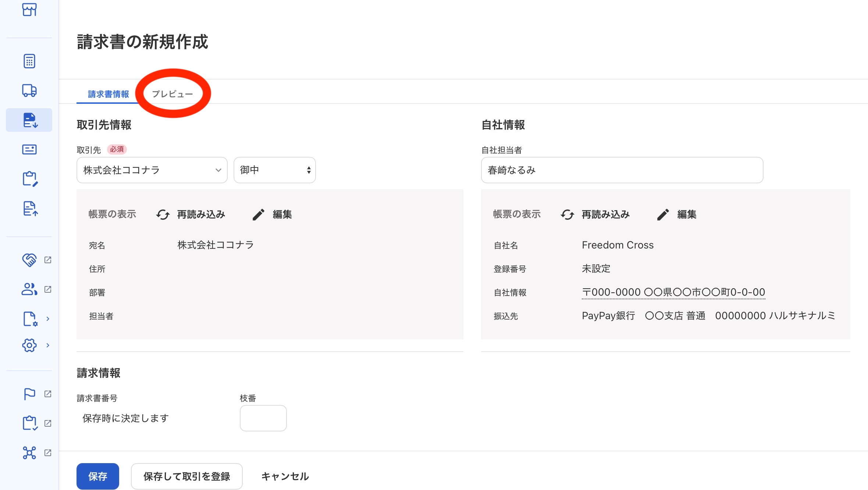Click the handshake icon in sidebar
The height and width of the screenshot is (490, 868).
29,260
